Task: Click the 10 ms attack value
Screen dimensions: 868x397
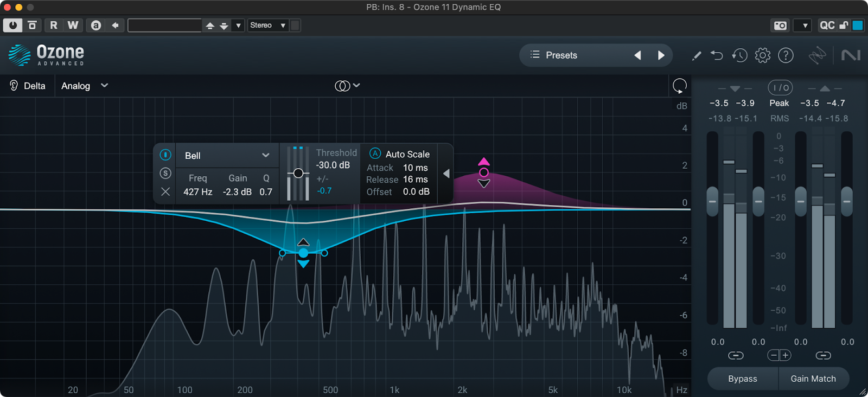Action: point(416,168)
